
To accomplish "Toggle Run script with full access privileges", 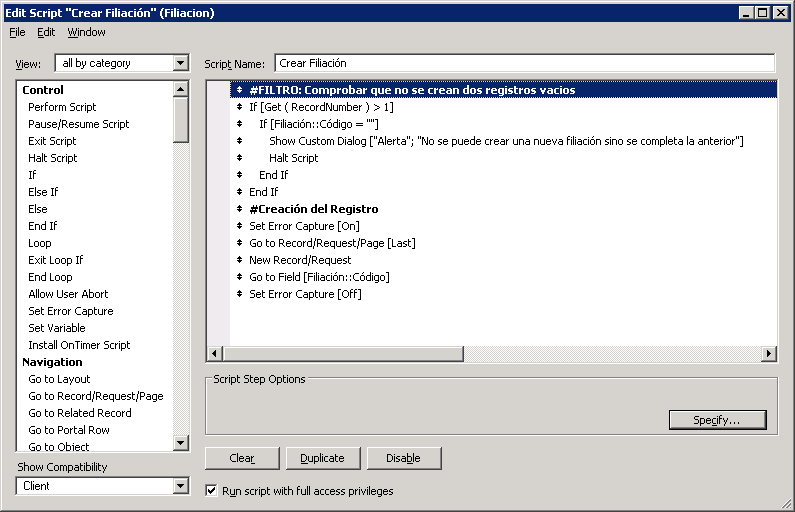I will pyautogui.click(x=211, y=491).
